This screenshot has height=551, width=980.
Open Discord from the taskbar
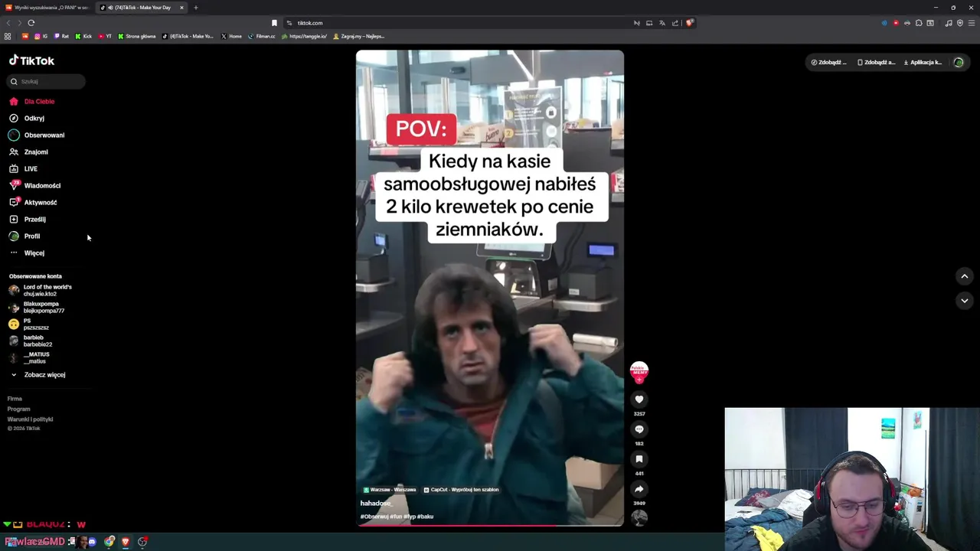(92, 542)
